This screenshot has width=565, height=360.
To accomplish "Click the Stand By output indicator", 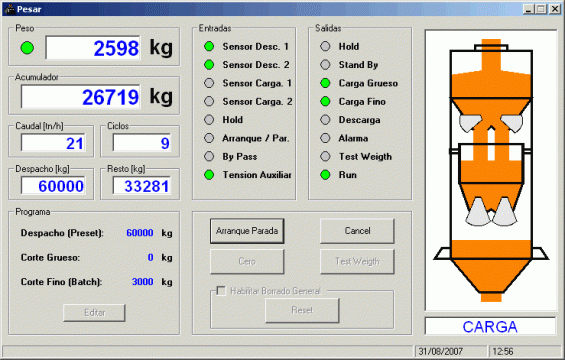I will 325,65.
